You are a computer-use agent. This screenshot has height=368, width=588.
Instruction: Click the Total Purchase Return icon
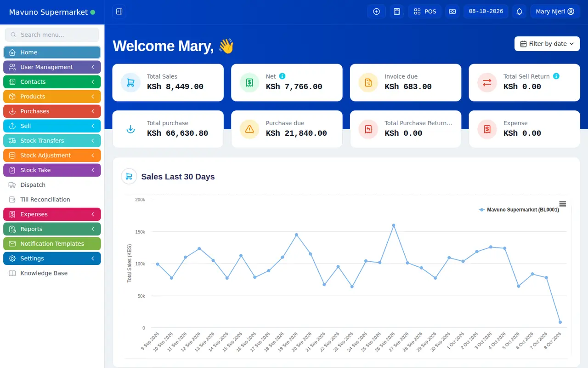(368, 129)
